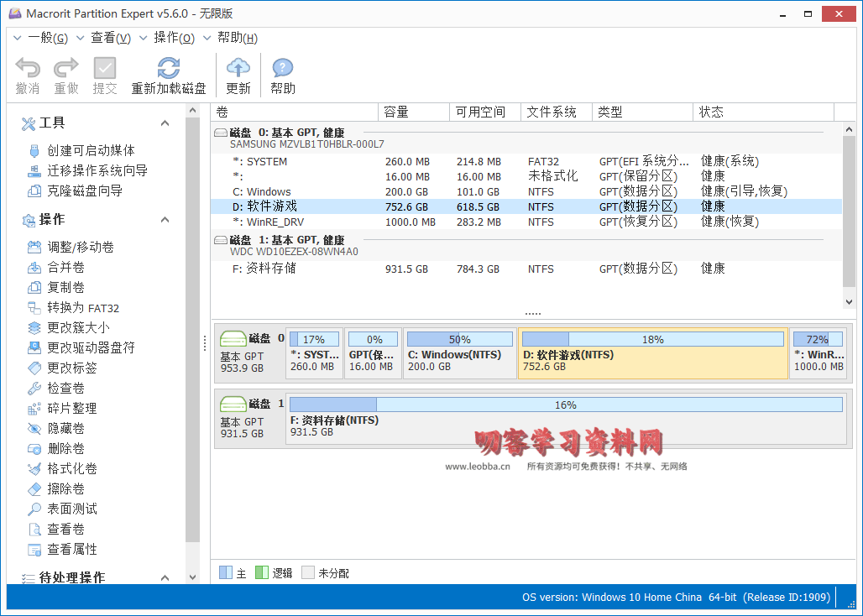Select 创建可启动媒体 in tools panel
This screenshot has width=863, height=616.
click(91, 150)
